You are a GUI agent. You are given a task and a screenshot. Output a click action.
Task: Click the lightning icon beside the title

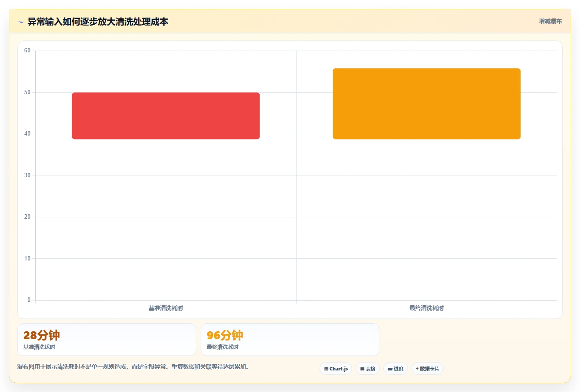point(21,22)
